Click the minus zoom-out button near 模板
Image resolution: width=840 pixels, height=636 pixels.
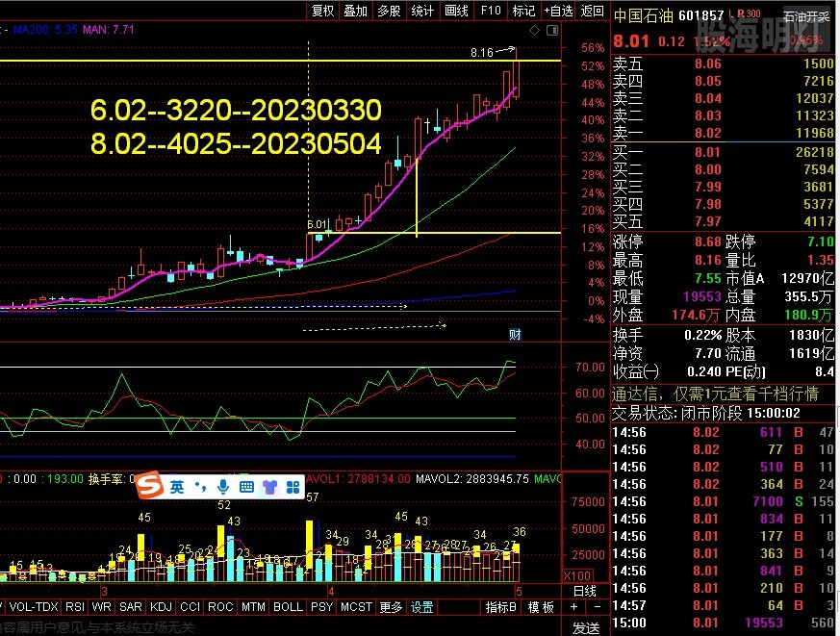click(x=598, y=606)
